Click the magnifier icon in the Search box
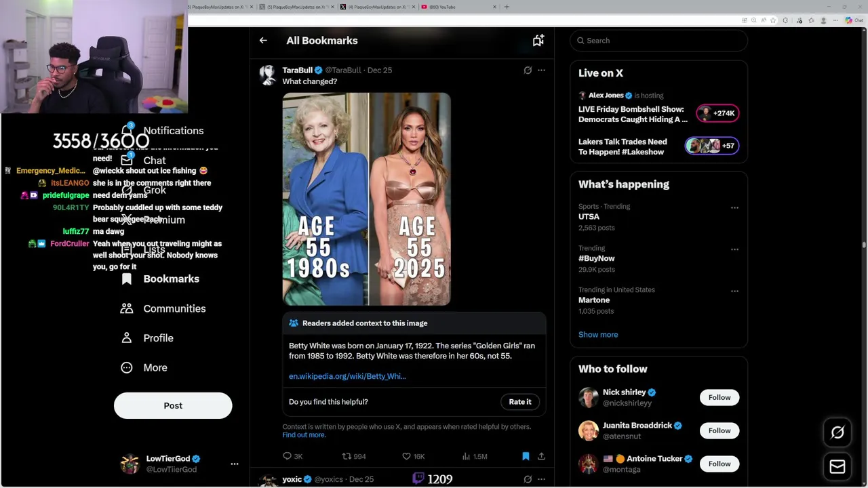The image size is (868, 488). coord(580,41)
